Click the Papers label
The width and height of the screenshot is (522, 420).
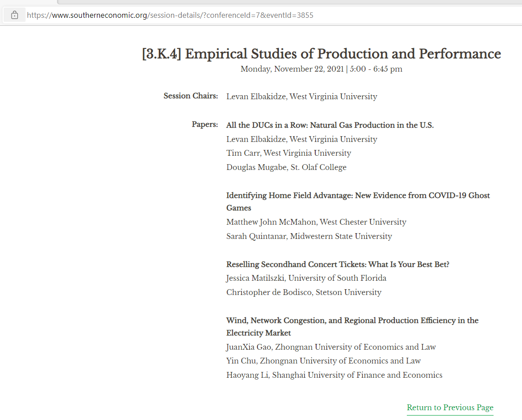pyautogui.click(x=205, y=125)
